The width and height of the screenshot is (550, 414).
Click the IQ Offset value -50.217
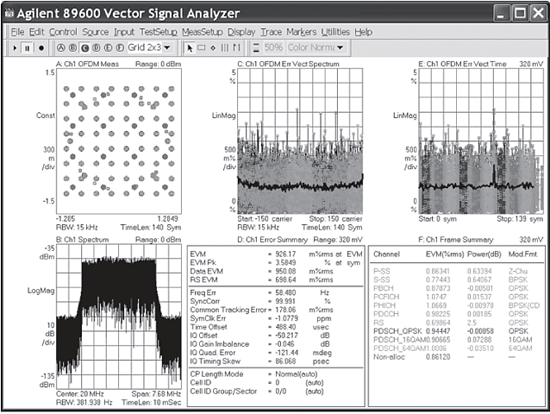(x=287, y=335)
